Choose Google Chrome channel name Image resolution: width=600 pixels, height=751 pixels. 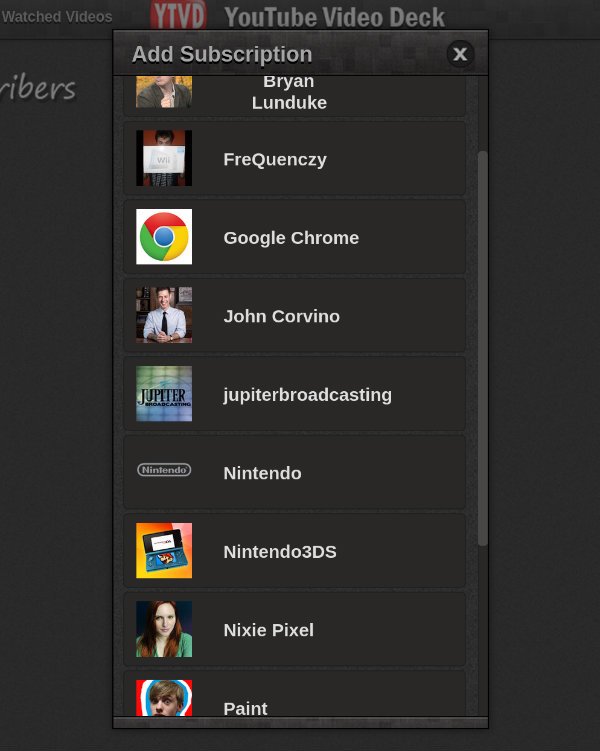291,238
